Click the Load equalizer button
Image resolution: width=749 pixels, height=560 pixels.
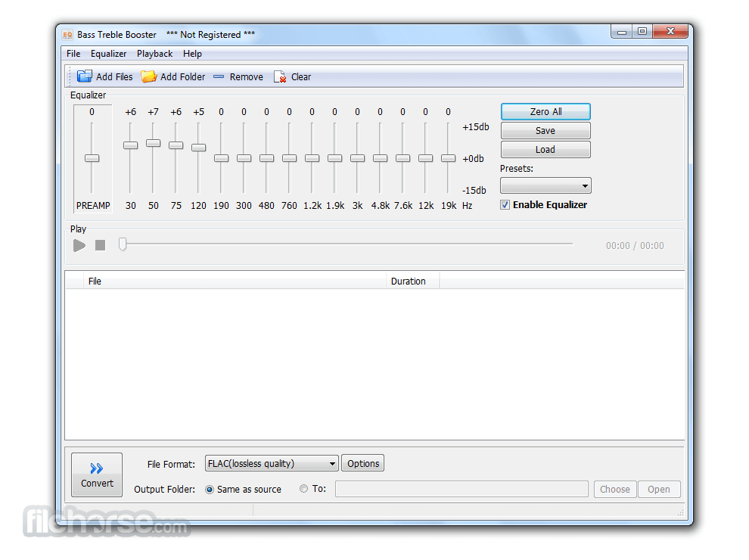(x=545, y=150)
